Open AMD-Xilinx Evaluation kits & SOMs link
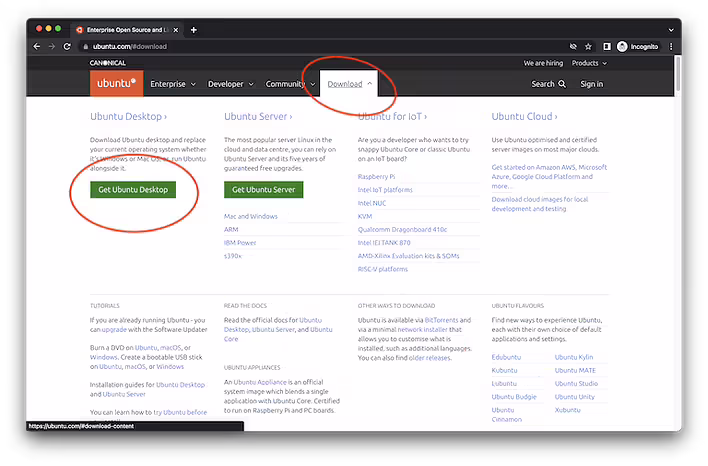The image size is (708, 466). coord(408,256)
